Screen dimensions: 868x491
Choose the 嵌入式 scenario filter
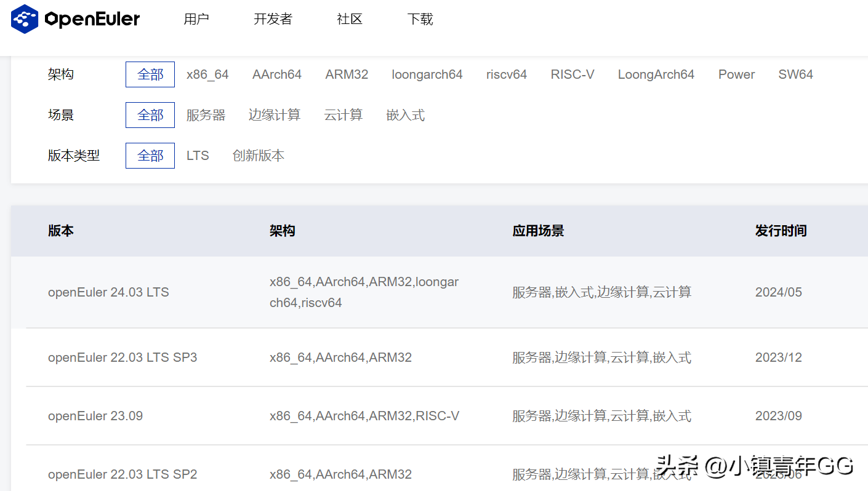coord(405,115)
